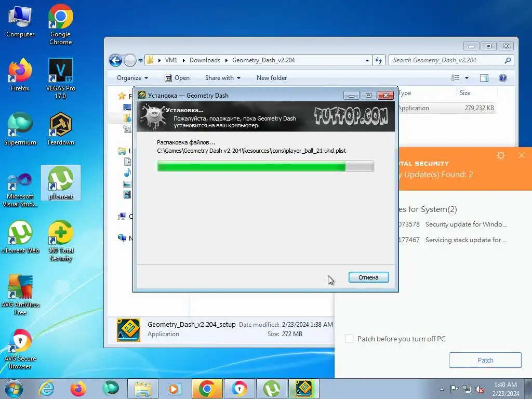Select Geometry_Dash_v2.204 breadcrumb segment

[x=263, y=60]
